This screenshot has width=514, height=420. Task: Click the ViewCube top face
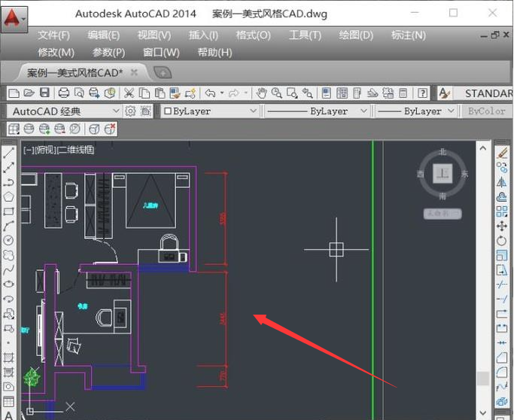pyautogui.click(x=443, y=173)
